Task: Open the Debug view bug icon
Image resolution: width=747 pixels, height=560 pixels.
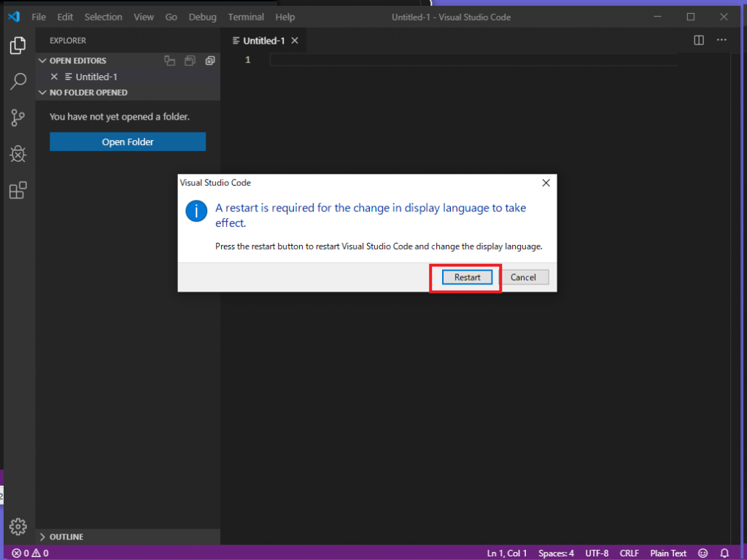Action: (x=18, y=154)
